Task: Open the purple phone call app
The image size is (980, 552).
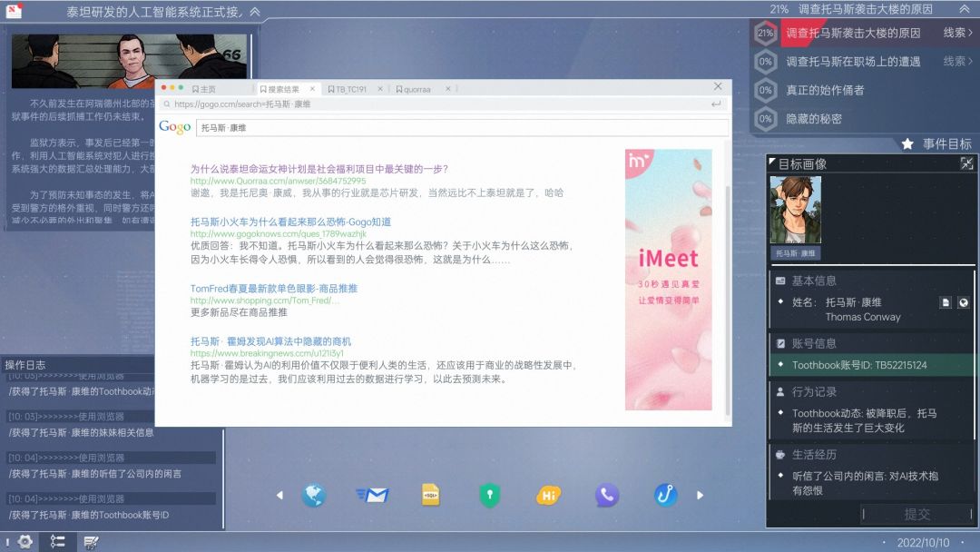Action: (x=606, y=495)
